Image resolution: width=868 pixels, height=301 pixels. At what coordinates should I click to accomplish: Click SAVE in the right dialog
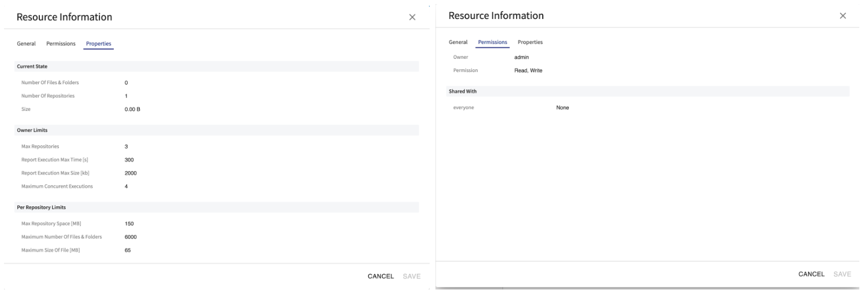pos(843,274)
